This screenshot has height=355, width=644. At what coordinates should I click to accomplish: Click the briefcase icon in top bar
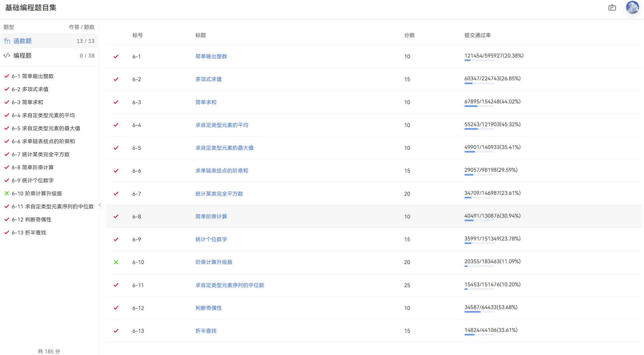tap(612, 8)
